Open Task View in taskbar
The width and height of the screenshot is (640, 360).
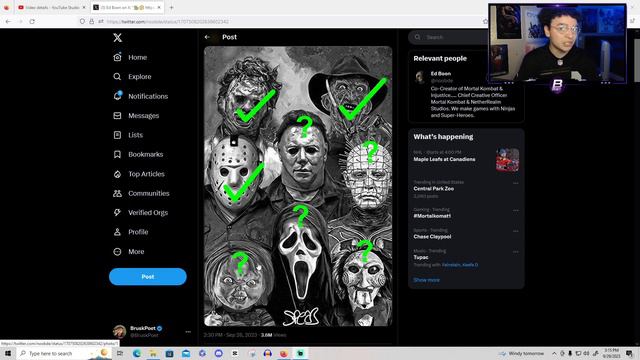pos(120,353)
